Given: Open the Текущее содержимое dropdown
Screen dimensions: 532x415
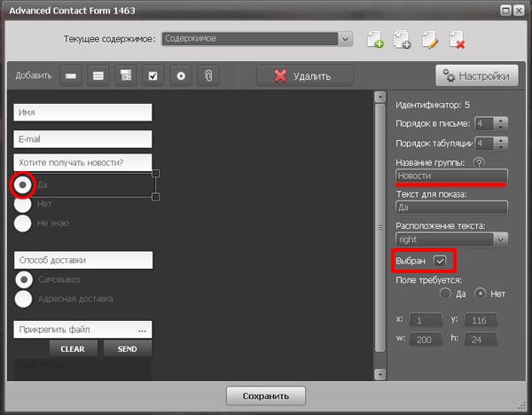Looking at the screenshot, I should click(x=346, y=39).
